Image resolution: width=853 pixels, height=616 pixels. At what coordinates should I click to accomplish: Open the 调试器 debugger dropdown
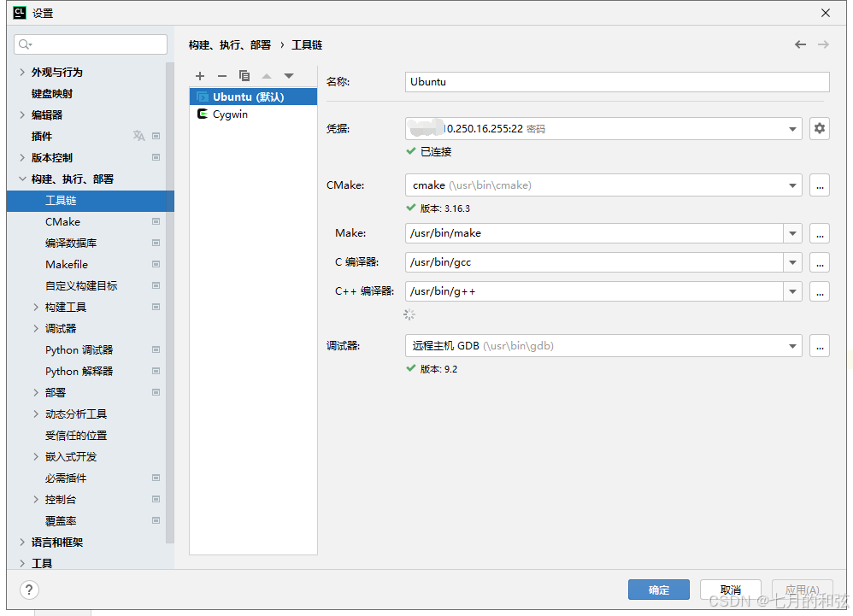[x=792, y=346]
